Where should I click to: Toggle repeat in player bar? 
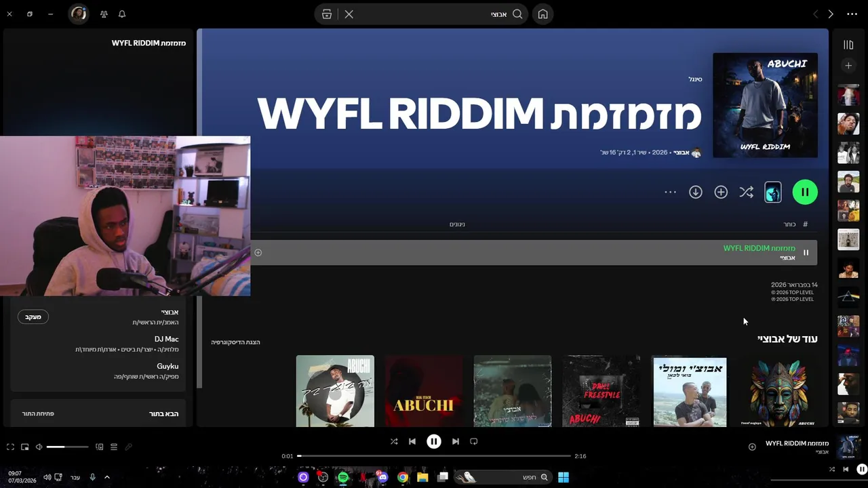(x=474, y=441)
